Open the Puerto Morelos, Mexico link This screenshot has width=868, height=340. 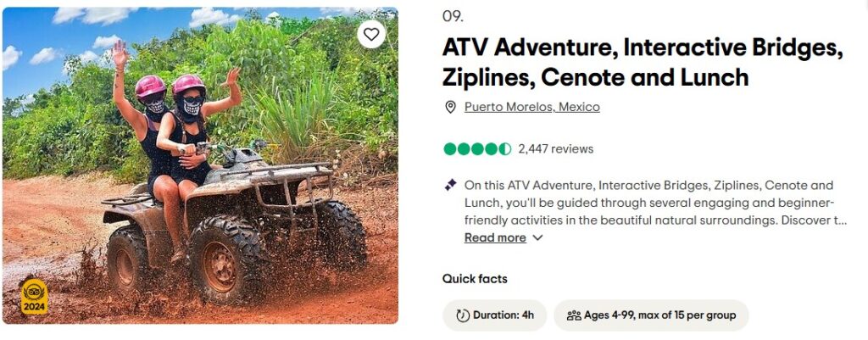point(532,107)
